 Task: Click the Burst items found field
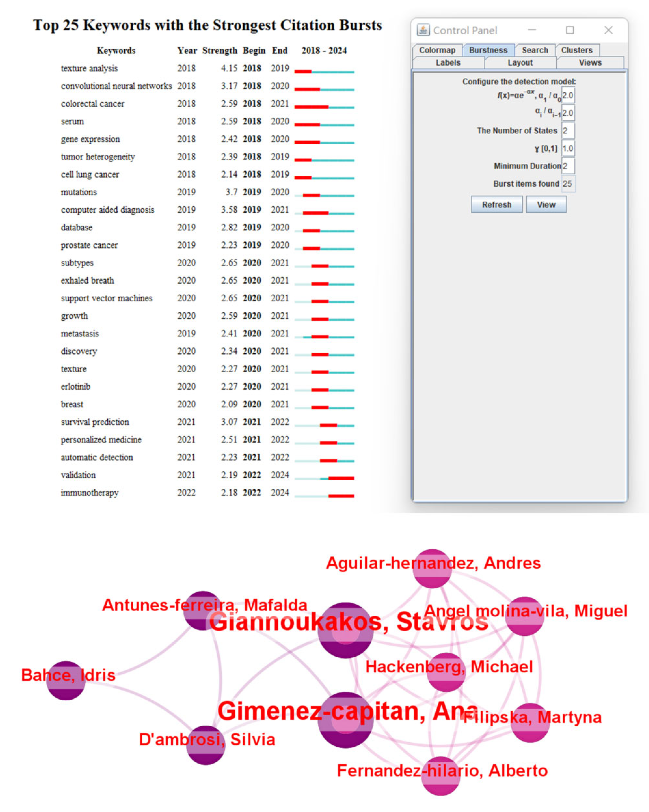coord(568,184)
